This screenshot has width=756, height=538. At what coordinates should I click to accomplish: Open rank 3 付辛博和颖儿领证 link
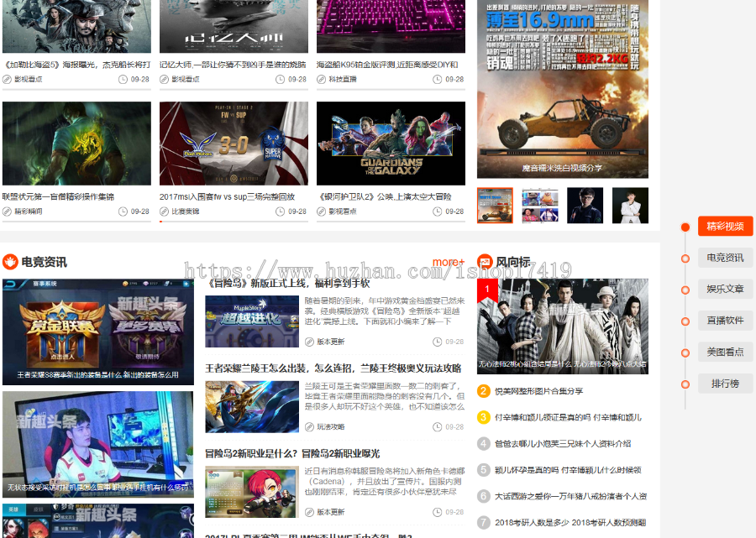pyautogui.click(x=568, y=417)
